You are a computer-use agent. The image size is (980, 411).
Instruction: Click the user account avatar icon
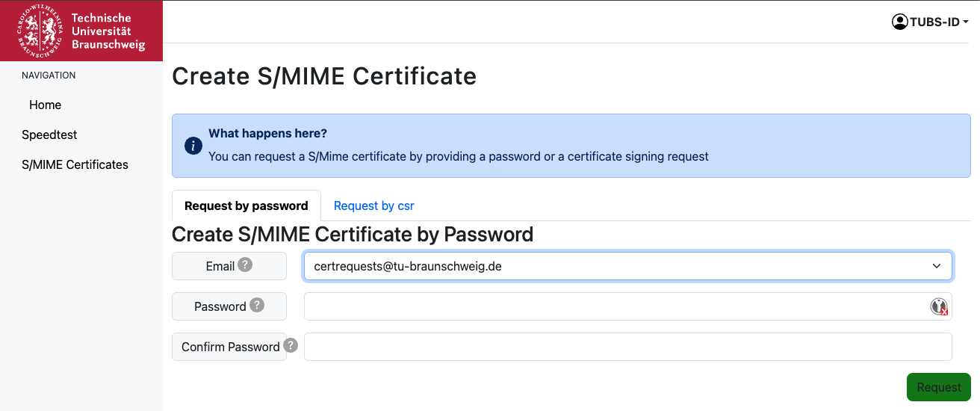899,22
